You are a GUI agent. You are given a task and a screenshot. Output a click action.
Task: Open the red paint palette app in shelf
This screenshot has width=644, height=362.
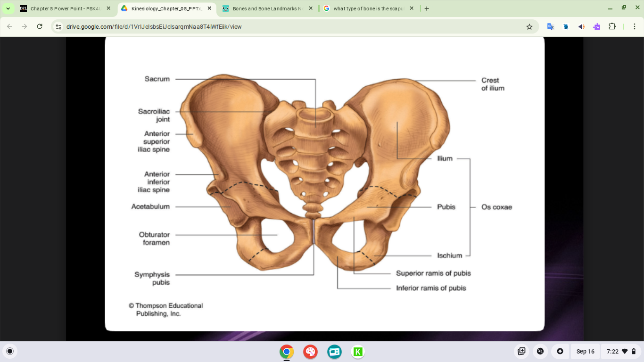click(x=310, y=352)
